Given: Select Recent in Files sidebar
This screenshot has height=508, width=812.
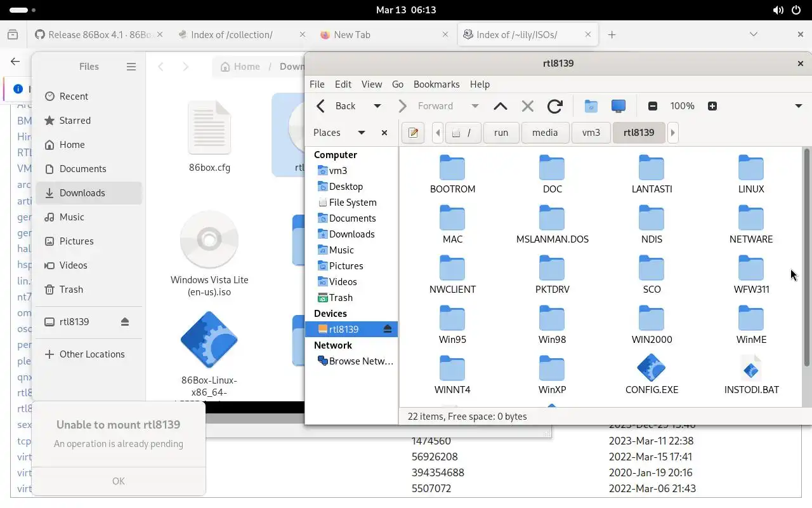Looking at the screenshot, I should (x=89, y=97).
